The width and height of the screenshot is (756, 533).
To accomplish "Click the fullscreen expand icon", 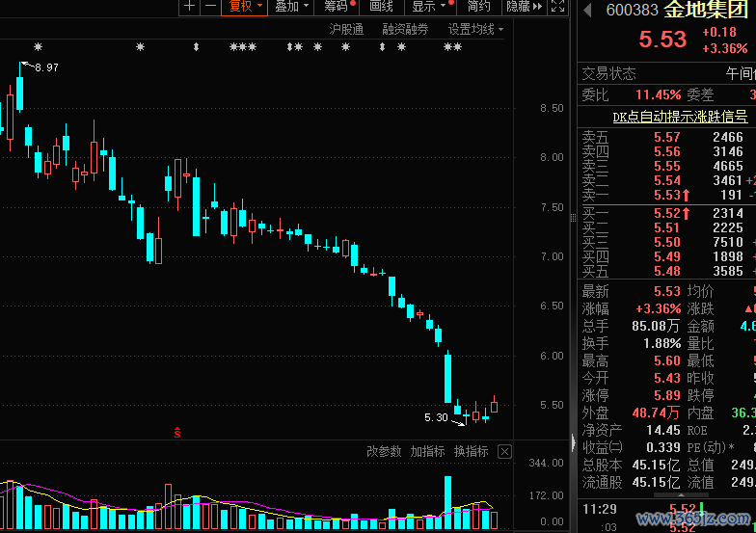I will pos(557,7).
